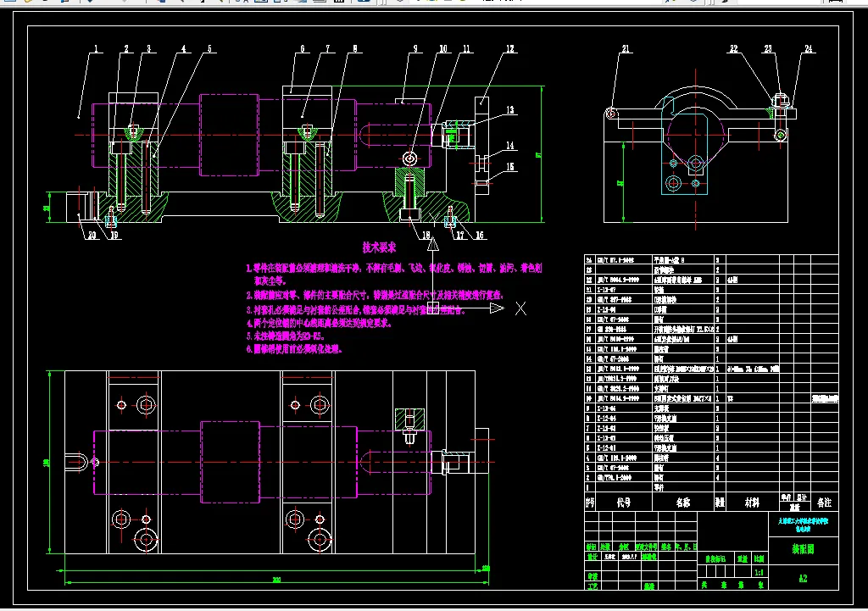This screenshot has height=611, width=868.
Task: Select part balloon number 20 label
Action: pos(92,235)
